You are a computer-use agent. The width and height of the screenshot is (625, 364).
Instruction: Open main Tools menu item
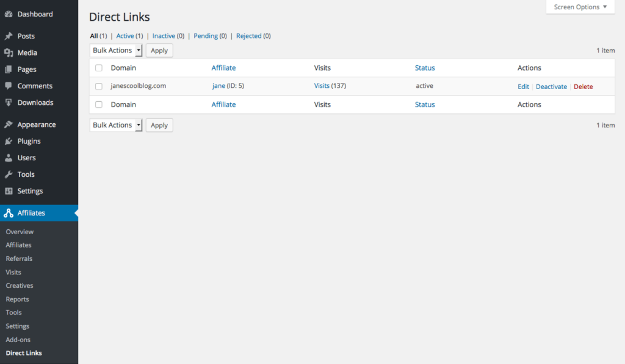(x=26, y=174)
